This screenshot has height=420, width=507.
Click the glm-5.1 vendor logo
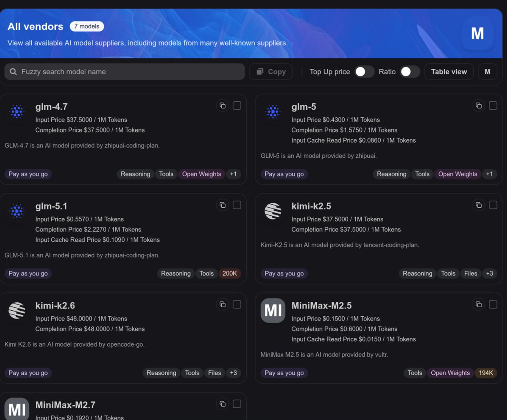pyautogui.click(x=17, y=211)
